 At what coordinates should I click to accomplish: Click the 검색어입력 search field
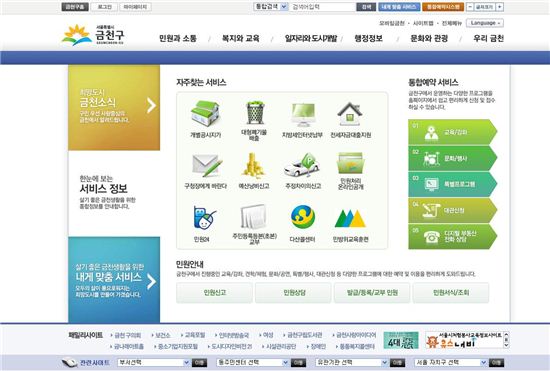[x=322, y=7]
